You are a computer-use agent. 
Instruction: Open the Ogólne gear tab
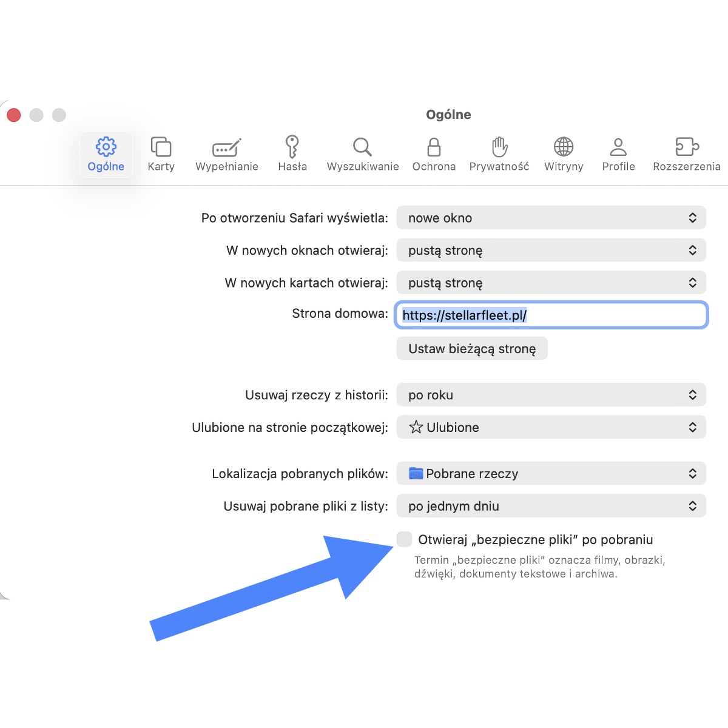click(106, 155)
